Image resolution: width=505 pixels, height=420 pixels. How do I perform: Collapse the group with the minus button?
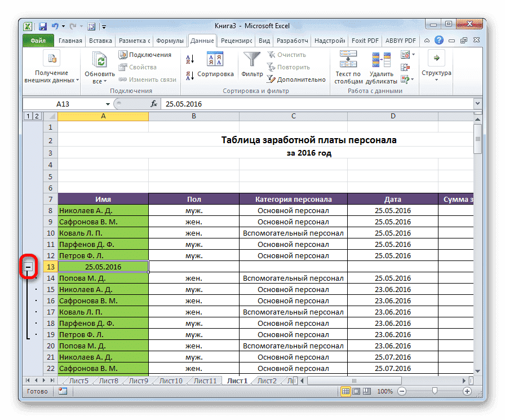click(28, 267)
